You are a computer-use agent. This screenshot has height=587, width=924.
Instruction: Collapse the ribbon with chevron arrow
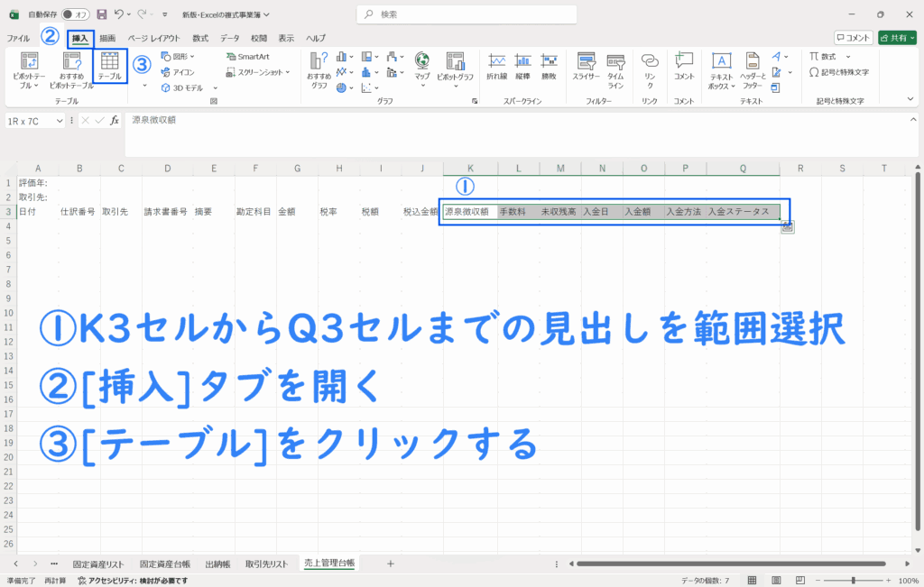click(909, 97)
